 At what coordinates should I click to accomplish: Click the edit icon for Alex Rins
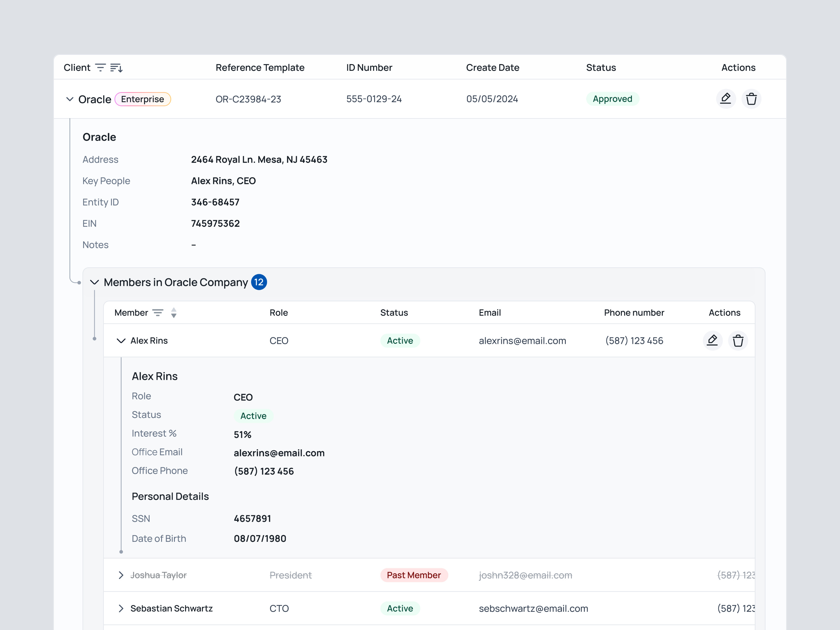coord(713,340)
